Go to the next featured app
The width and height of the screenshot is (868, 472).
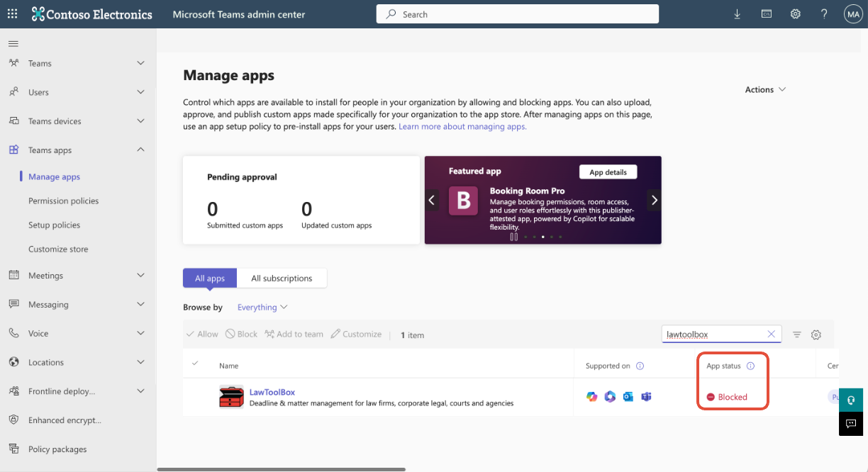click(x=654, y=201)
